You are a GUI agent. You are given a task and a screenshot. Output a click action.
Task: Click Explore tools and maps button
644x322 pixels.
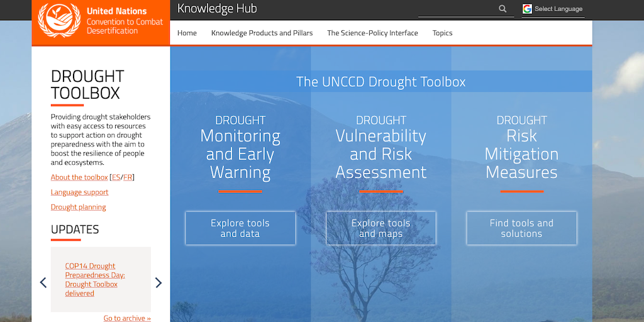381,228
